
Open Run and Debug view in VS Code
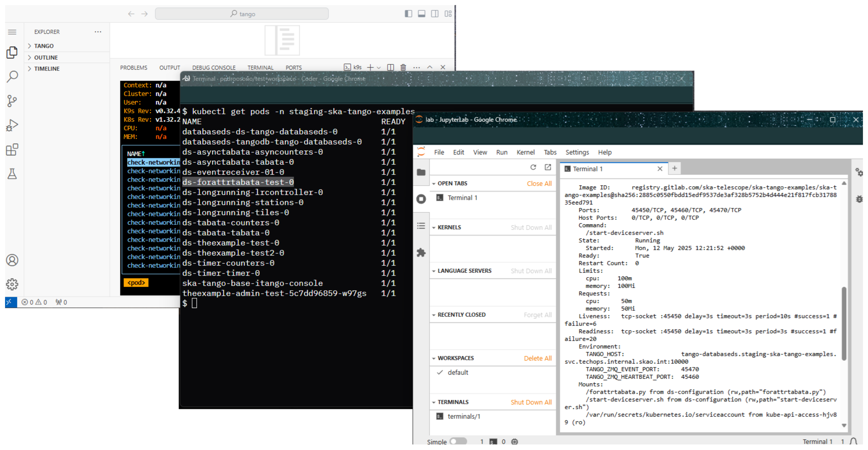tap(12, 125)
